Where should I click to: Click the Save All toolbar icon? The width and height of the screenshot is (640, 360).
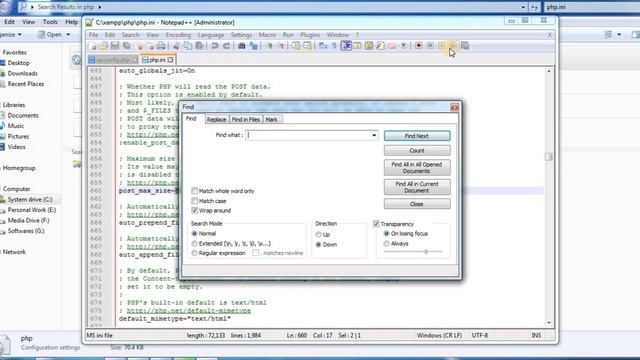pyautogui.click(x=127, y=46)
